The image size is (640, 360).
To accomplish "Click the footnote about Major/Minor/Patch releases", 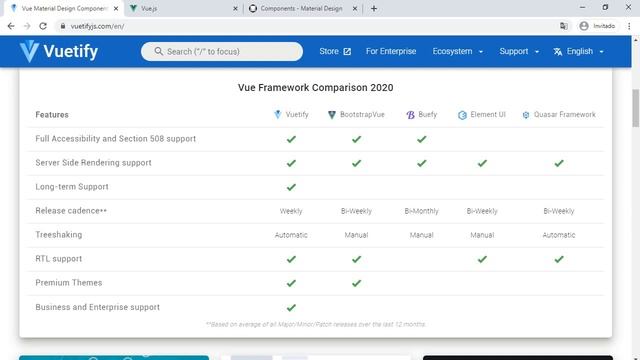I will click(x=316, y=324).
